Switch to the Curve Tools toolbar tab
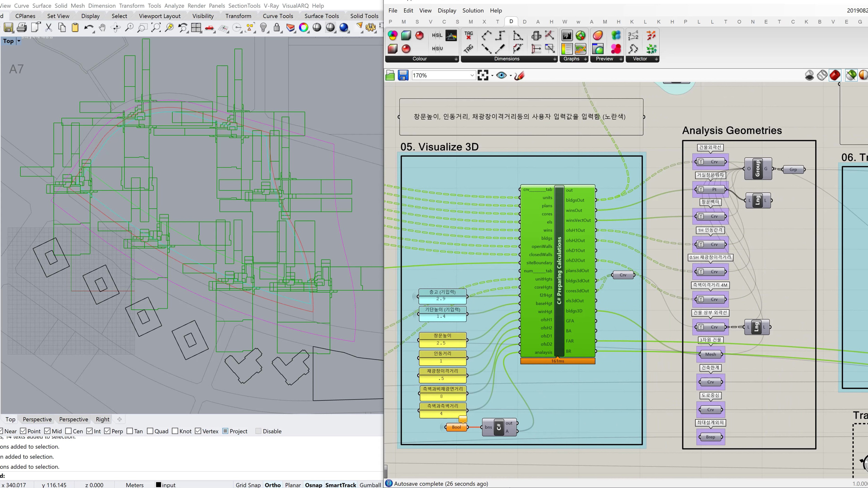 278,16
